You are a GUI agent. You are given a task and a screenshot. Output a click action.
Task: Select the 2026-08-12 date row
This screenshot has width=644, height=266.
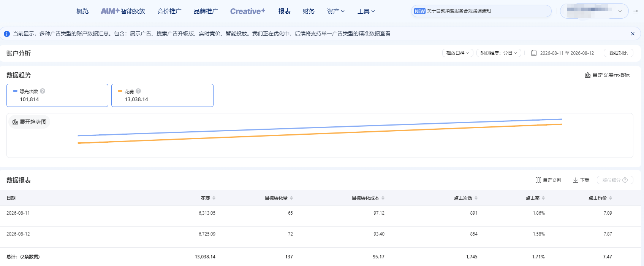click(x=320, y=237)
